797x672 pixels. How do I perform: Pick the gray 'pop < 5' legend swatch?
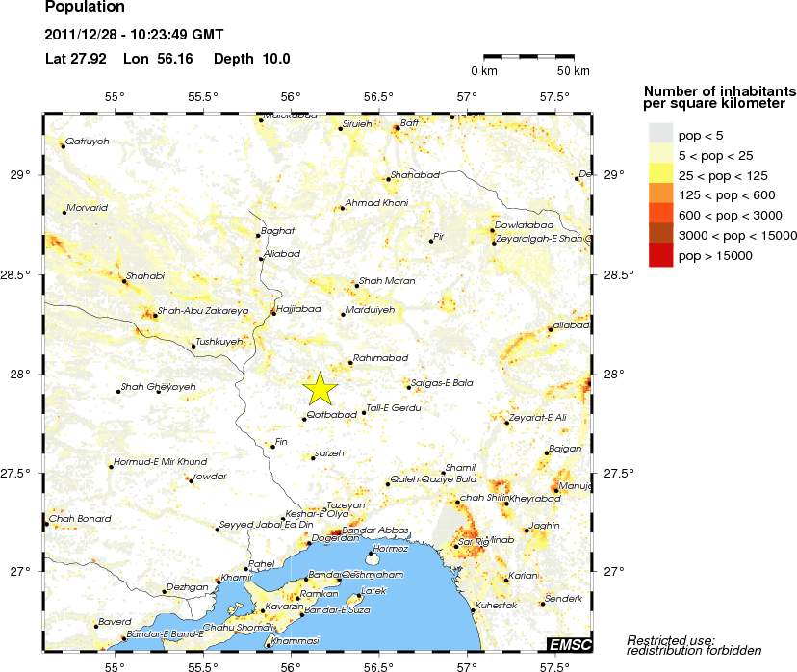click(x=660, y=134)
